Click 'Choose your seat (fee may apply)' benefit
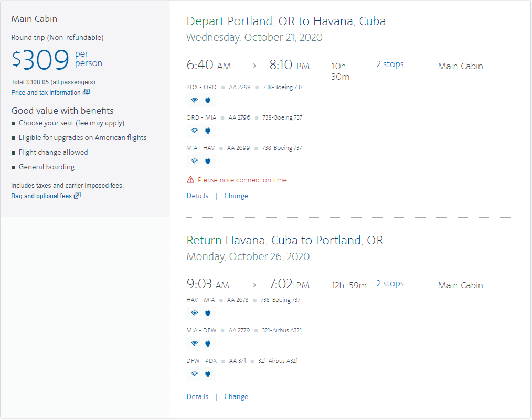The width and height of the screenshot is (532, 420). (71, 123)
